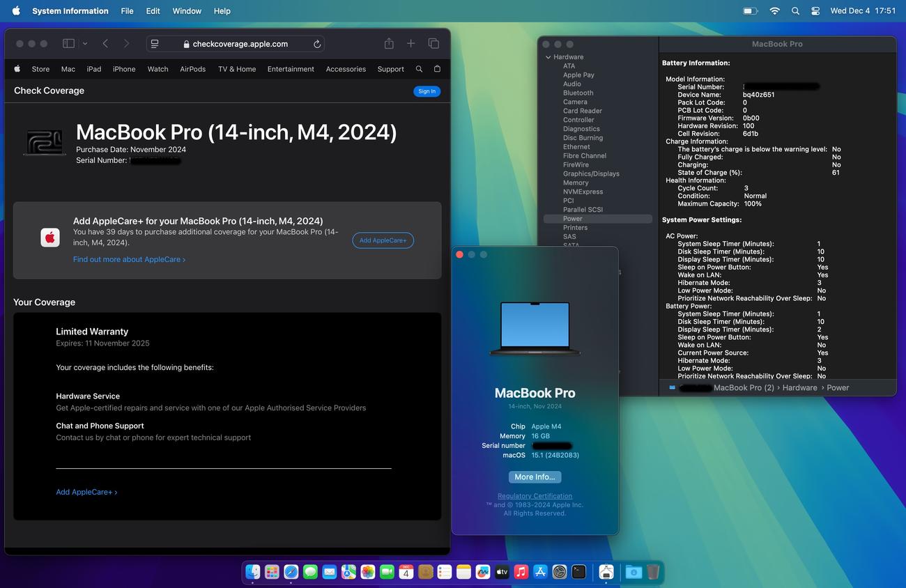
Task: Open the 'Find out more about AppleCare' link
Action: point(129,259)
